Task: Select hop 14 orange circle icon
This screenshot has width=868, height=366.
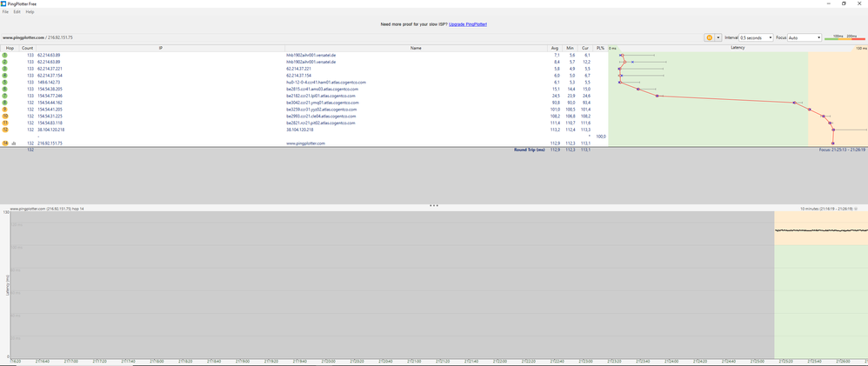Action: pyautogui.click(x=5, y=143)
